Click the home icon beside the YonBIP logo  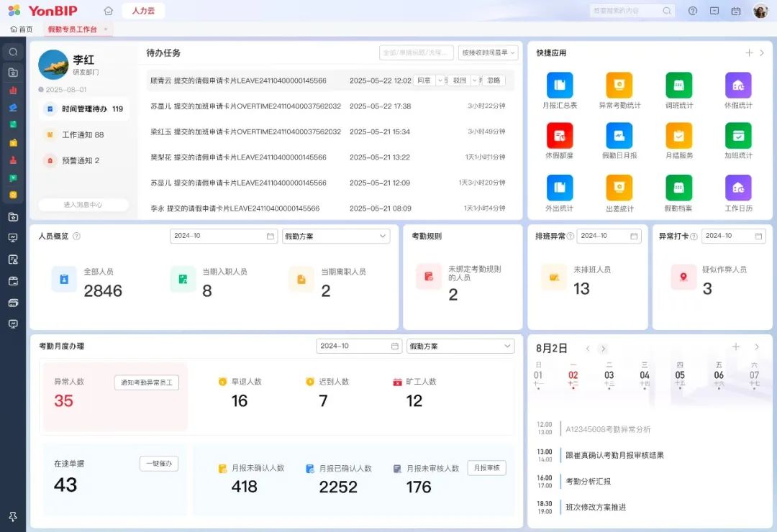109,11
